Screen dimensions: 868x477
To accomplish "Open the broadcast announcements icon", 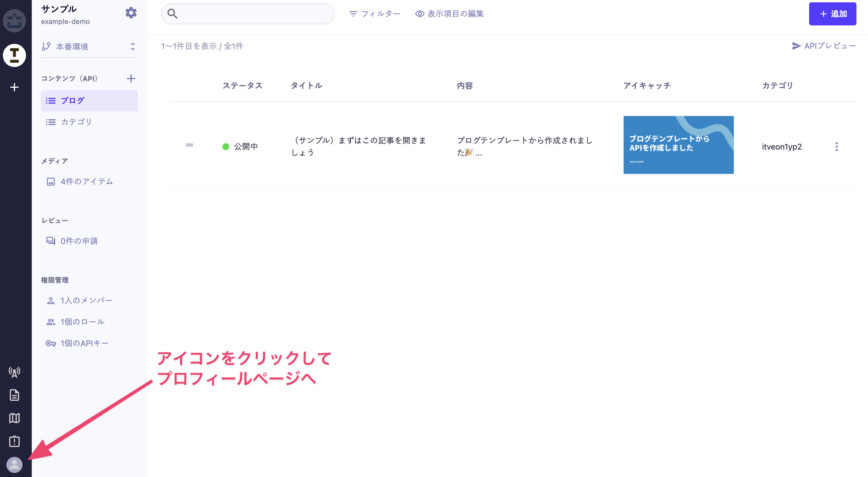I will click(14, 372).
